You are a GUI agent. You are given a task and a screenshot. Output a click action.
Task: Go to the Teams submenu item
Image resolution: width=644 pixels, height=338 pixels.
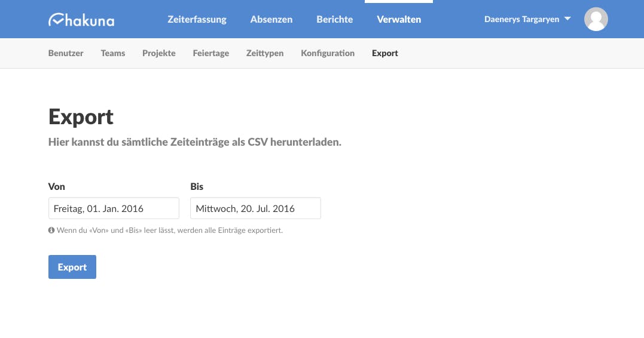[113, 53]
